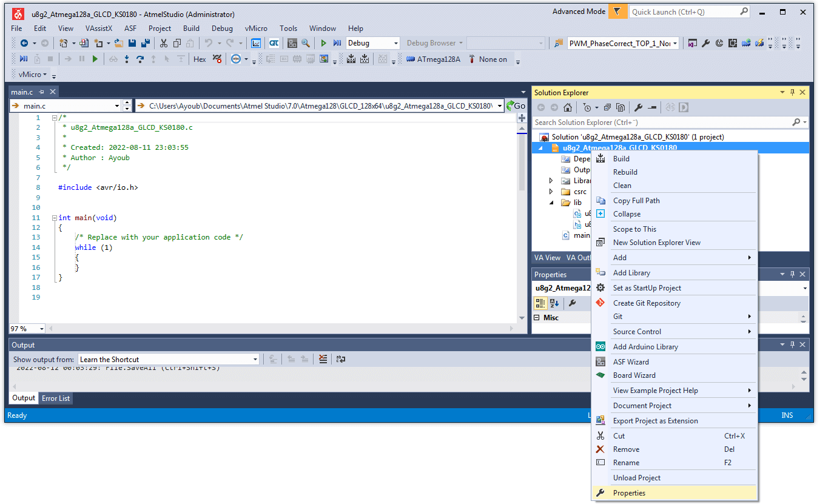Click Collapse All icon in Solution Explorer
Viewport: 834px width, 504px height.
[x=607, y=107]
